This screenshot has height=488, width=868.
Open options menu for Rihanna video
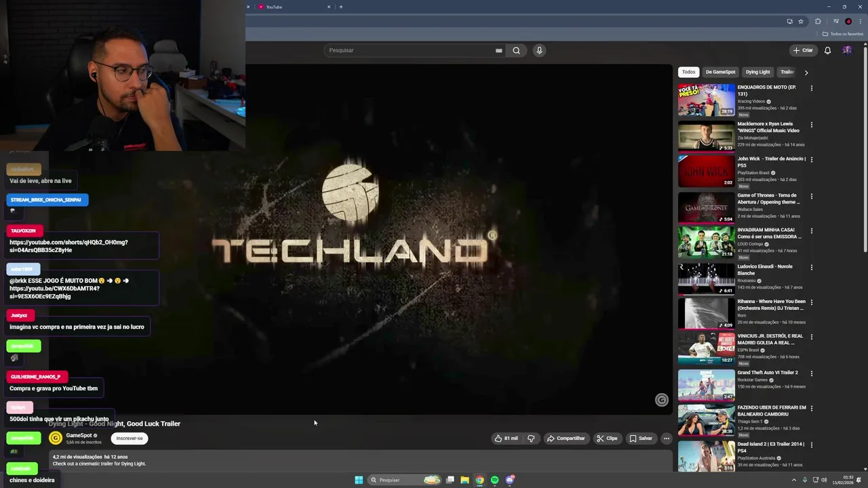click(x=811, y=302)
